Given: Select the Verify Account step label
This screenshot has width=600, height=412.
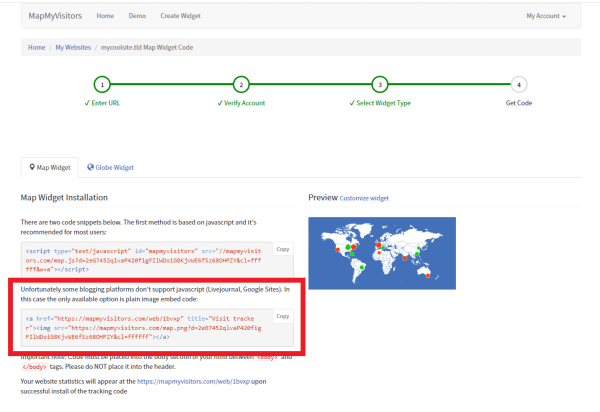Looking at the screenshot, I should pos(241,103).
